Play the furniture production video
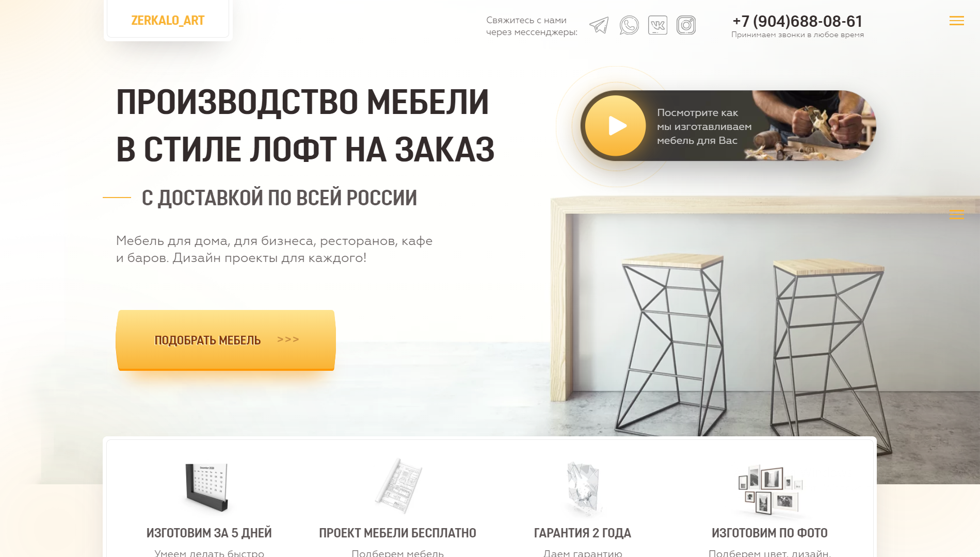 pos(615,126)
